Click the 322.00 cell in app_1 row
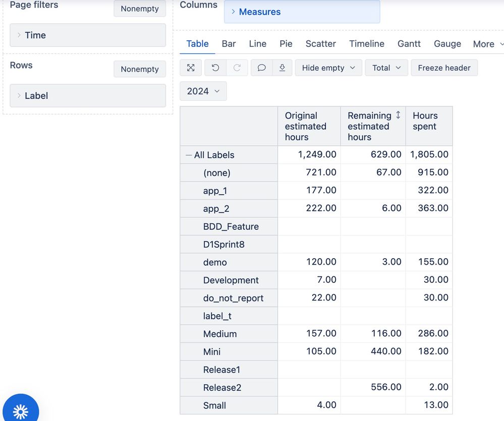504x421 pixels. (x=429, y=190)
